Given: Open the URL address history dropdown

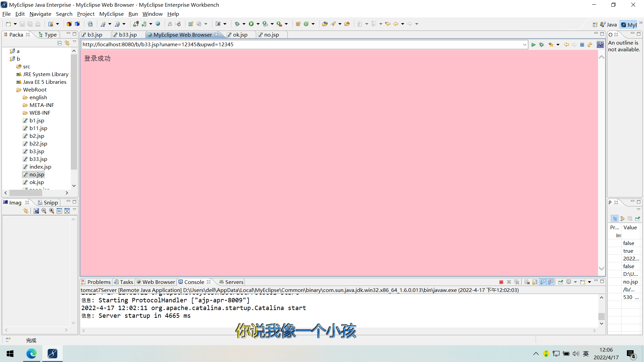Looking at the screenshot, I should coord(525,45).
